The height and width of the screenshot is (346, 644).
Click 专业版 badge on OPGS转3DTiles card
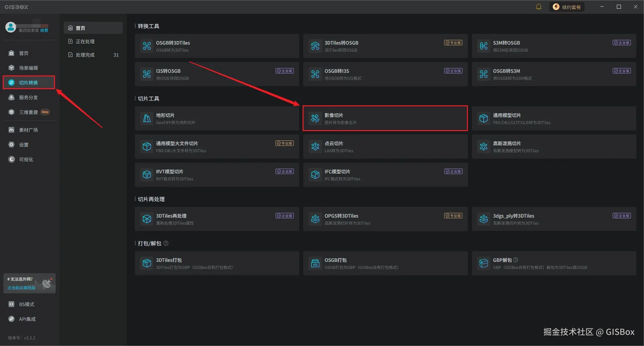pos(453,216)
